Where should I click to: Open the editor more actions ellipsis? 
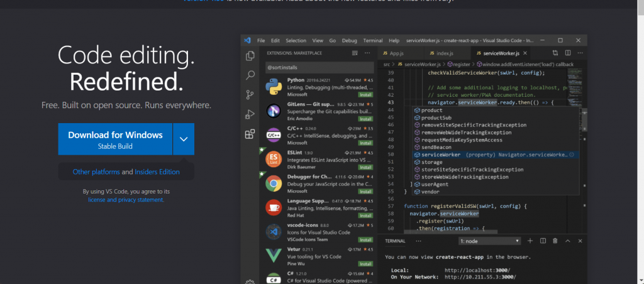[x=580, y=53]
